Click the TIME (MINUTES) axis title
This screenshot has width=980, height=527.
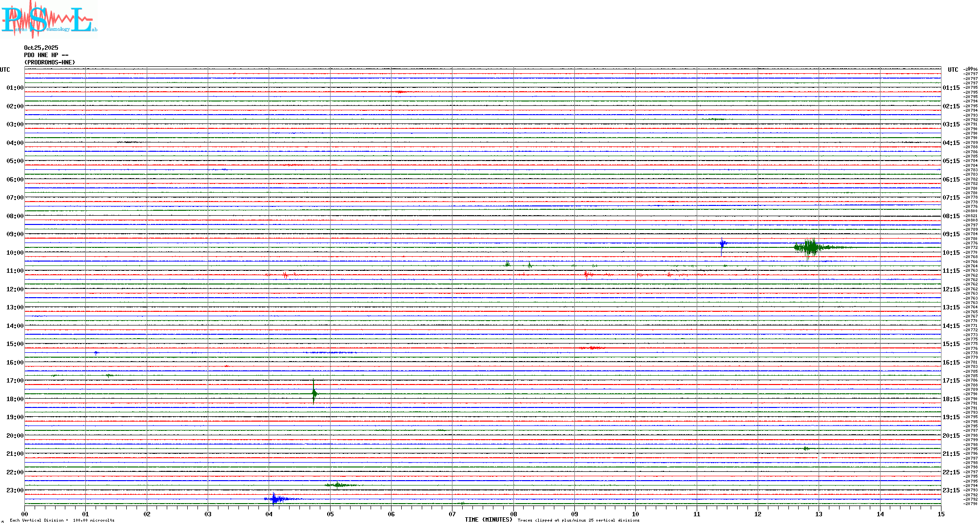[x=488, y=520]
